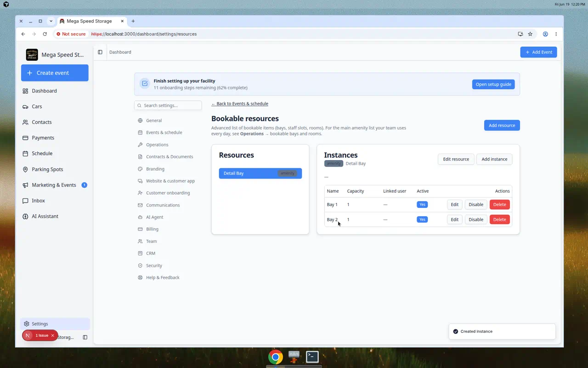Viewport: 588px width, 368px height.
Task: Open Customer onboarding settings
Action: tap(168, 193)
